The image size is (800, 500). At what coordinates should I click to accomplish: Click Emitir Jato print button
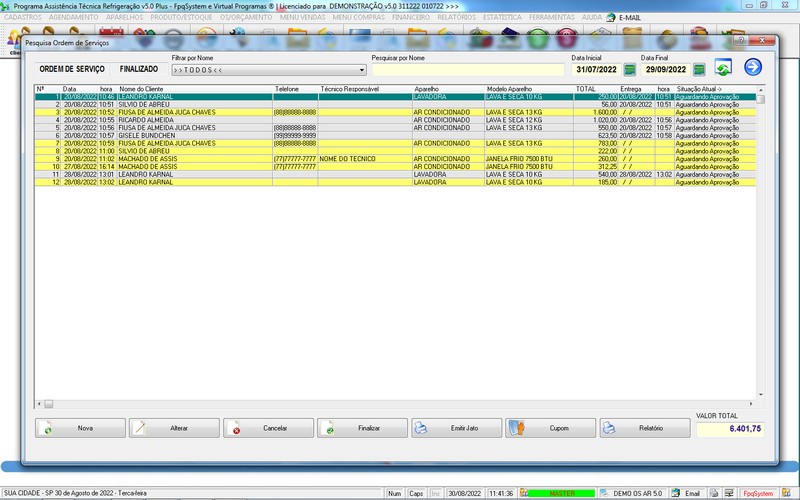point(456,428)
